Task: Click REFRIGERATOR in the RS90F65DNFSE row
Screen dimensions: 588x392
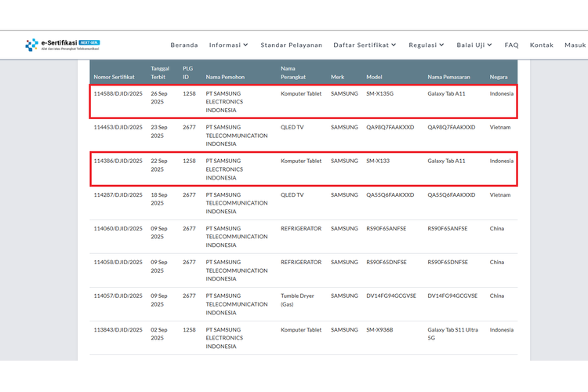Action: 301,262
